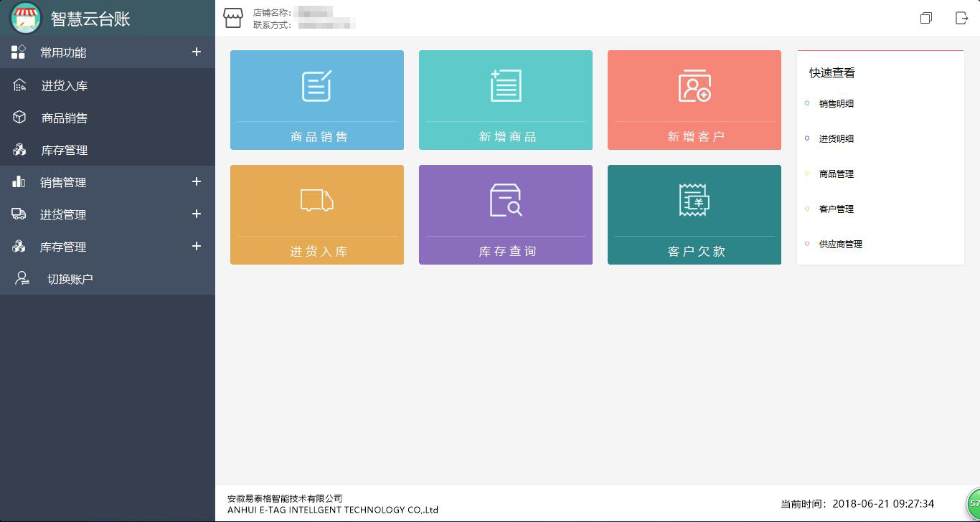Open the 新增客户 add-customer tile icon
The width and height of the screenshot is (980, 522).
(694, 86)
